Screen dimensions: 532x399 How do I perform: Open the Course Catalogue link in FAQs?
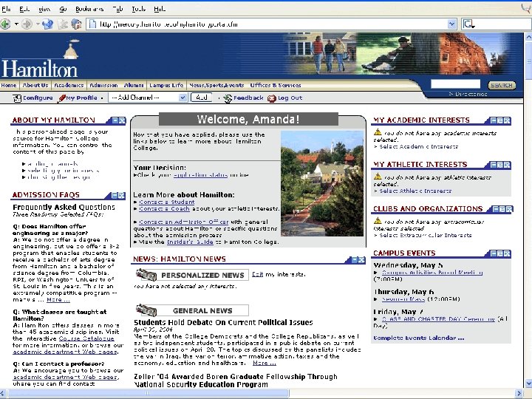click(86, 338)
